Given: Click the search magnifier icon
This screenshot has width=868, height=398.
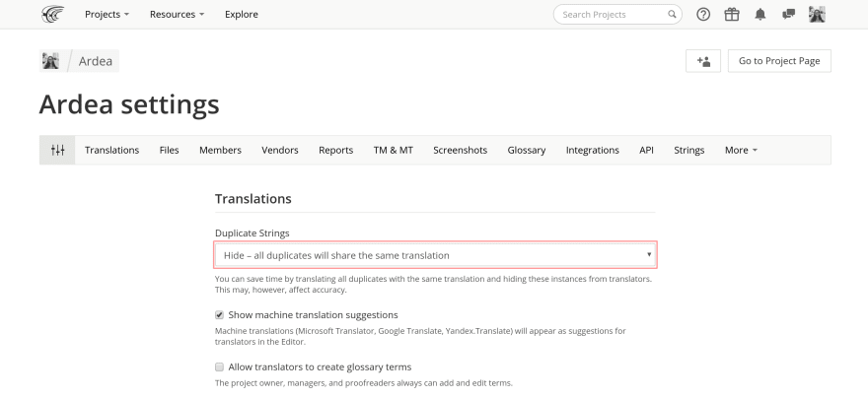Looking at the screenshot, I should pos(672,15).
